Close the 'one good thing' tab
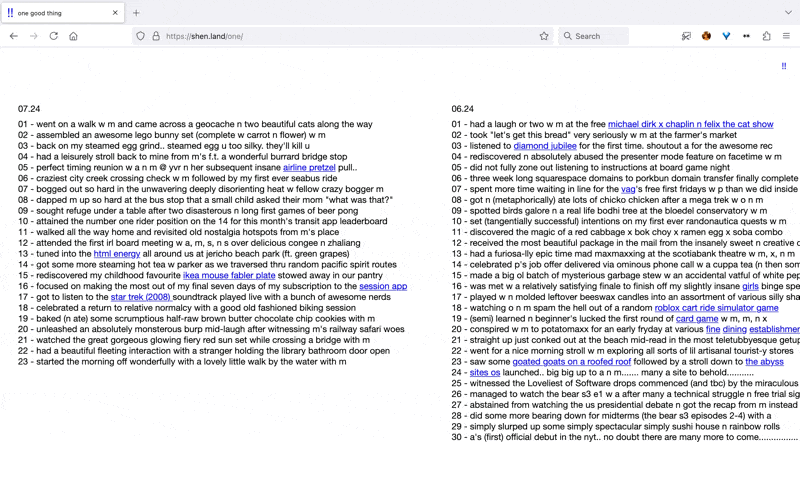Screen dimensions: 800x500 tap(115, 12)
